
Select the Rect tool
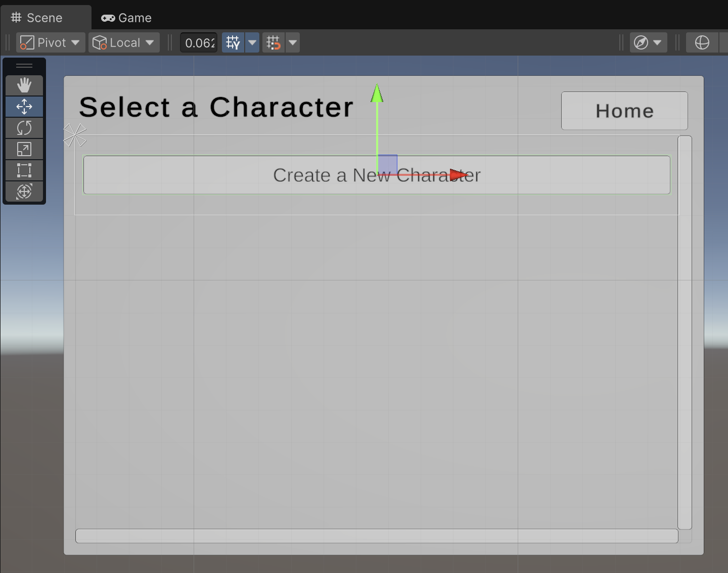[24, 170]
